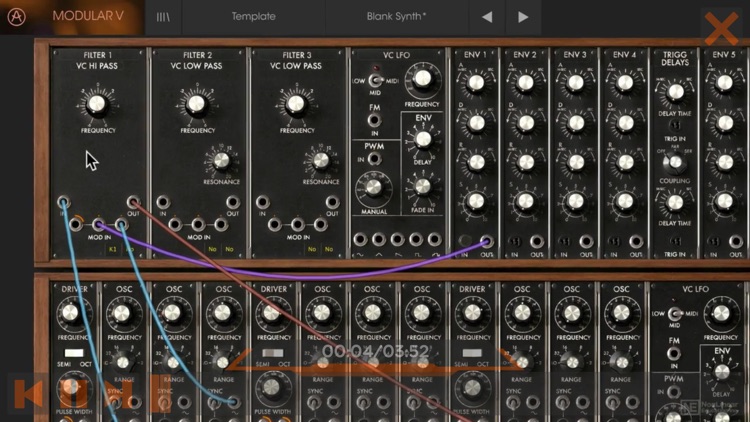Screen dimensions: 750x422
Task: Click upper VC LFO ENV DELAY knob
Action: (x=423, y=139)
